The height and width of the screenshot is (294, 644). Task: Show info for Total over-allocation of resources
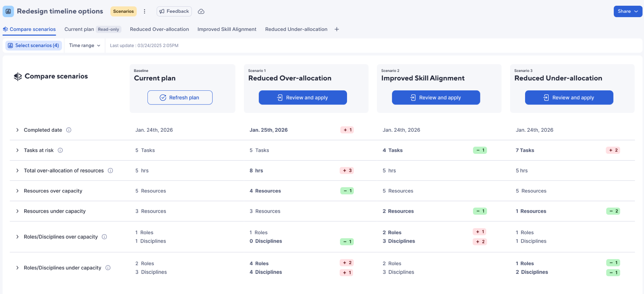110,171
